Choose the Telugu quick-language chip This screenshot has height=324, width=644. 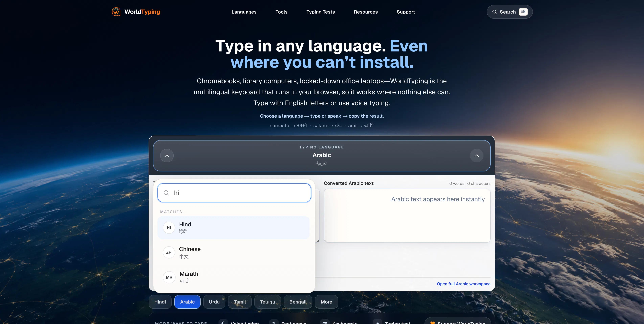pyautogui.click(x=268, y=302)
